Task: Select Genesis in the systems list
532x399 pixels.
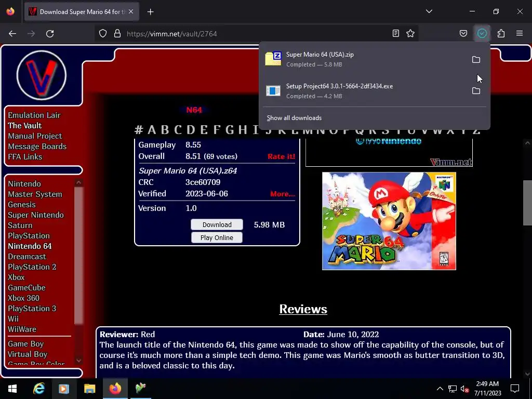Action: tap(22, 205)
